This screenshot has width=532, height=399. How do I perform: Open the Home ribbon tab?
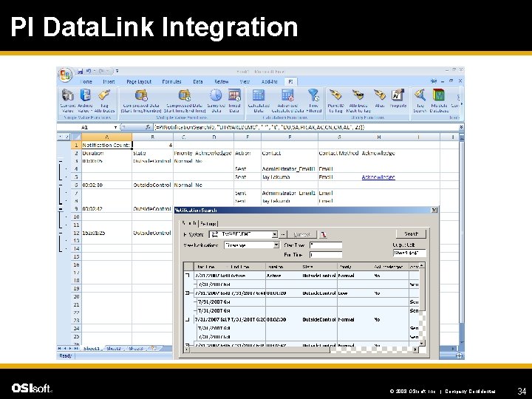86,82
